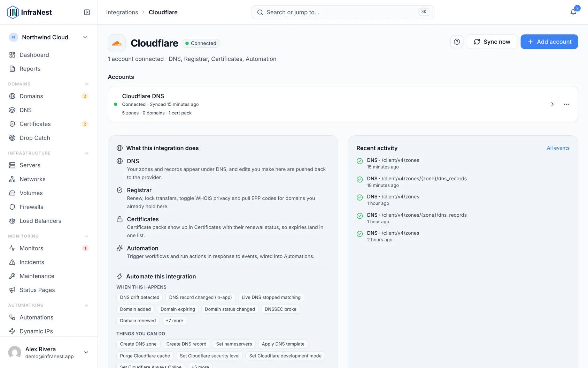Collapse the Infrastructure sidebar section
The width and height of the screenshot is (588, 368).
(87, 153)
